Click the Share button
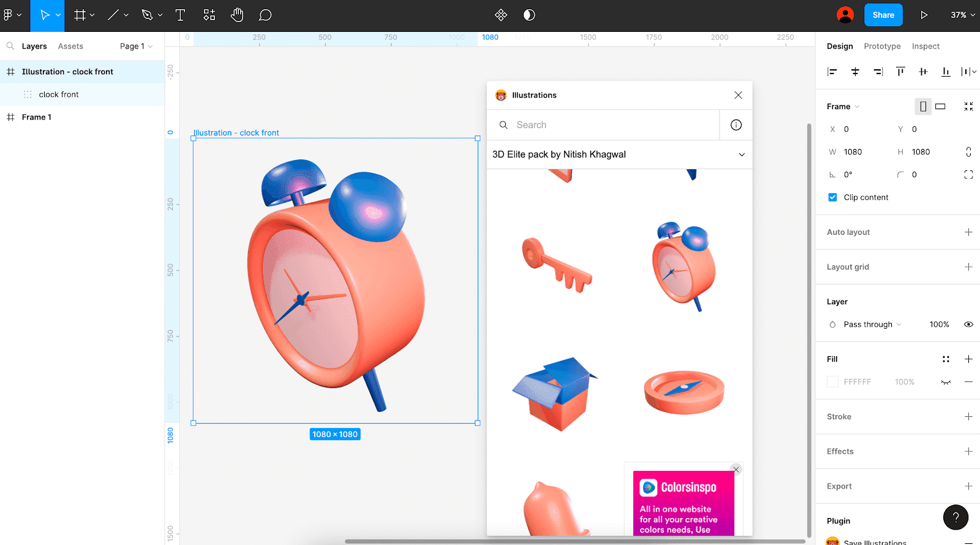The image size is (980, 545). click(x=883, y=15)
